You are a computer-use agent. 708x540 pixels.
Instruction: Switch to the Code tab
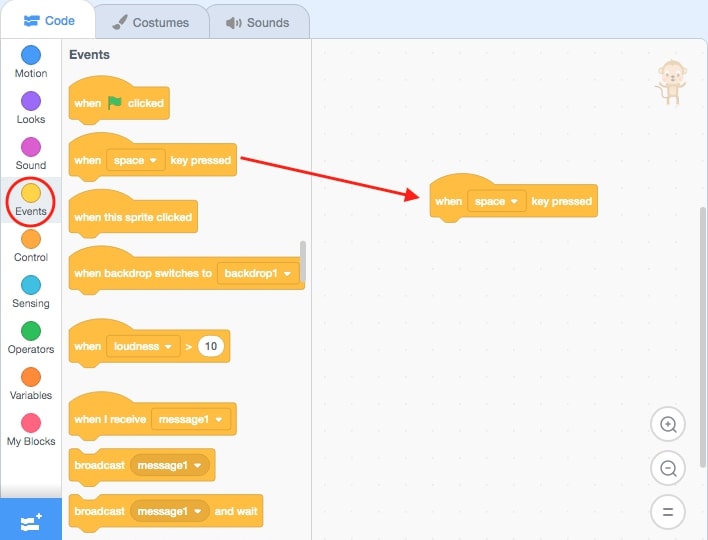coord(49,21)
